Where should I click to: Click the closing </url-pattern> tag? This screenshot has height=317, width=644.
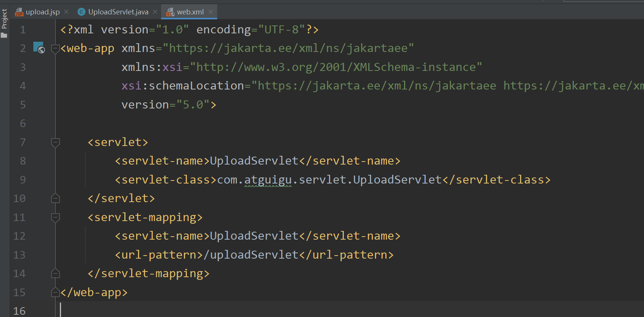point(346,255)
